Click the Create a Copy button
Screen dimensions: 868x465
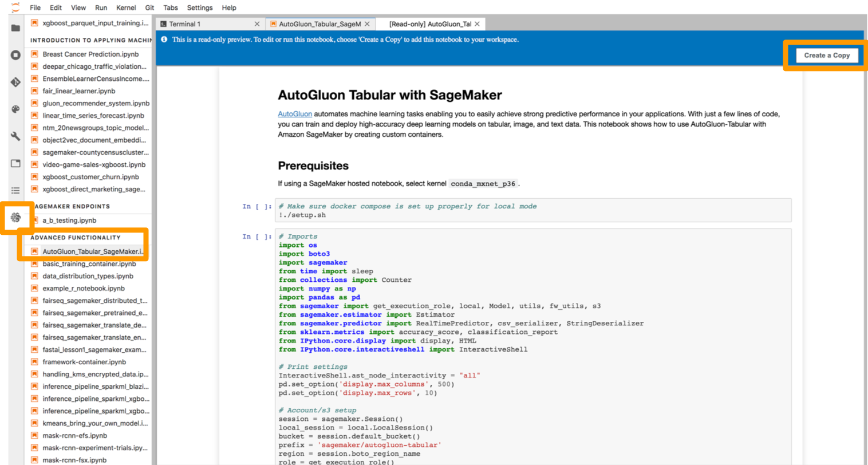827,56
